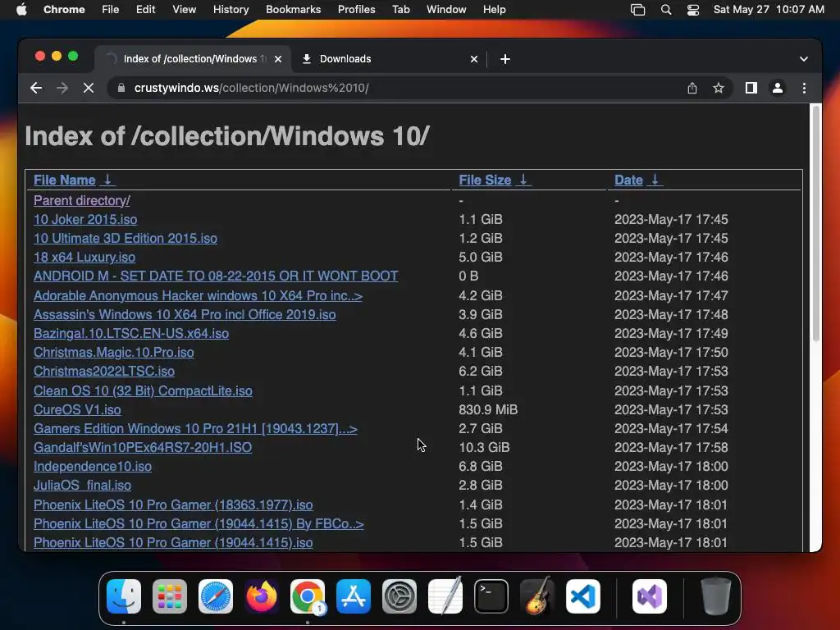This screenshot has width=840, height=630.
Task: Launch Firefox from the Dock
Action: point(262,596)
